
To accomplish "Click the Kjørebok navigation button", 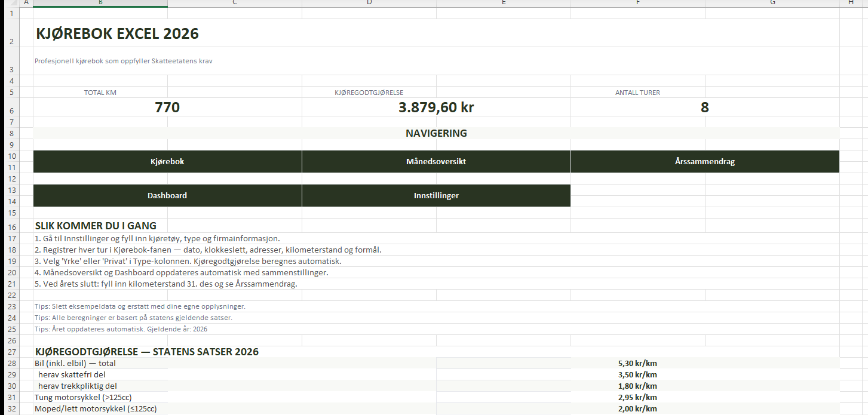I will [167, 161].
